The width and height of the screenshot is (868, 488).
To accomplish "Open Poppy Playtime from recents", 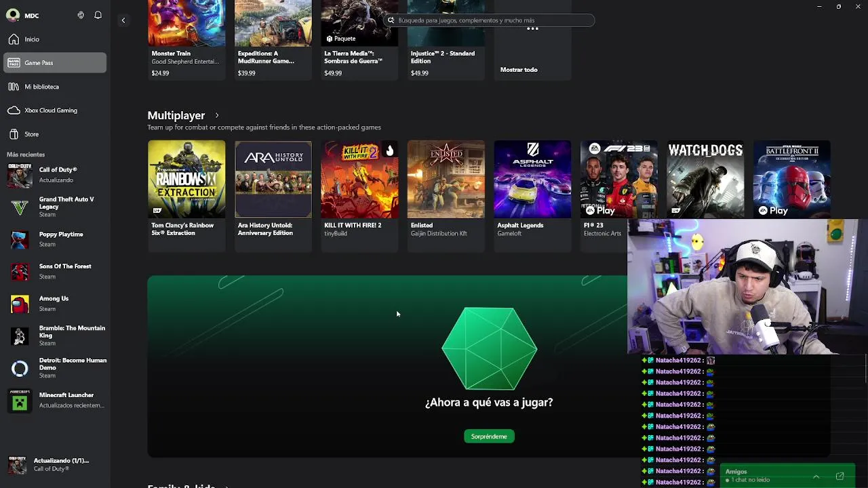I will [x=55, y=239].
